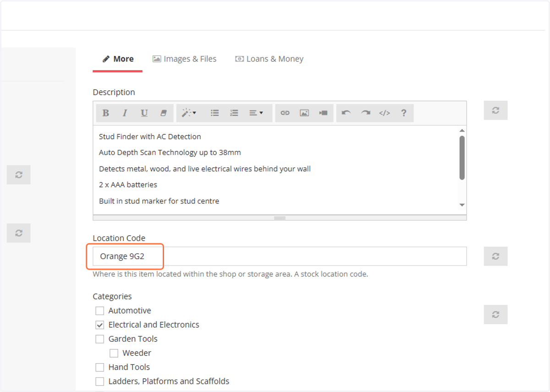Redo the last undone edit
The height and width of the screenshot is (392, 550).
365,113
